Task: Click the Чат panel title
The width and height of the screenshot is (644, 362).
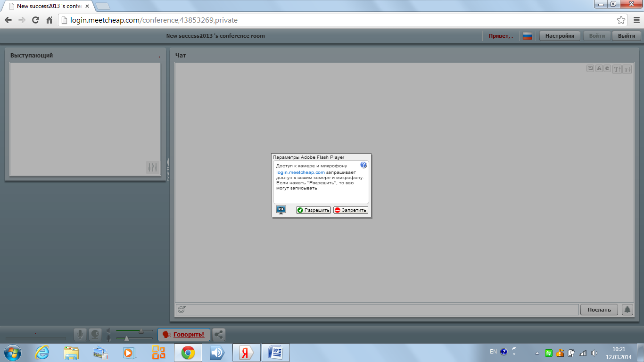Action: pyautogui.click(x=181, y=55)
